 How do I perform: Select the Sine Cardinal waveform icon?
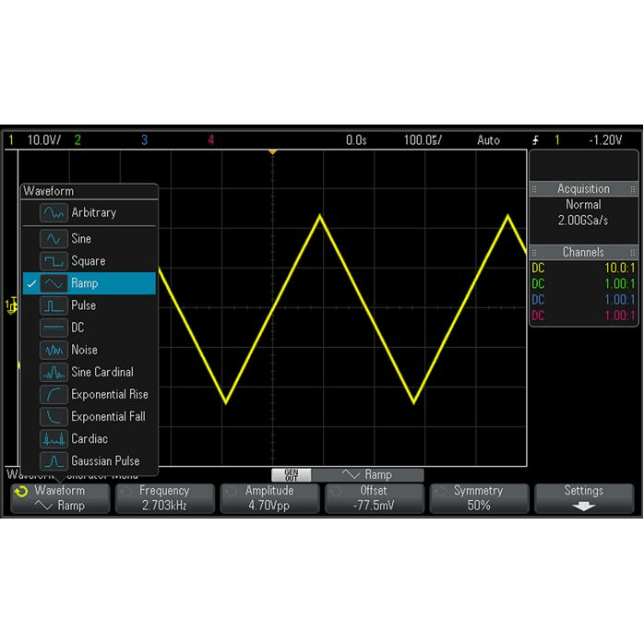tap(54, 372)
